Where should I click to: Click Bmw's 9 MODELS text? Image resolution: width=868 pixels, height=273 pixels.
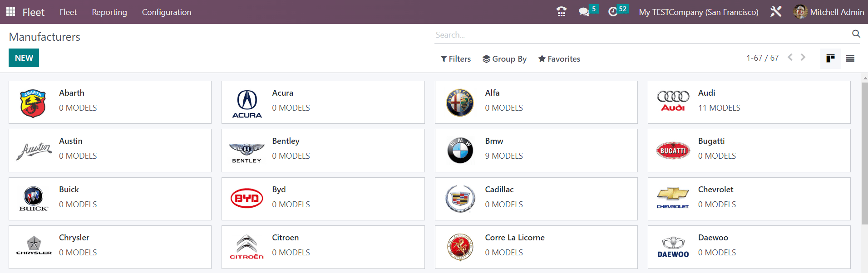[504, 156]
